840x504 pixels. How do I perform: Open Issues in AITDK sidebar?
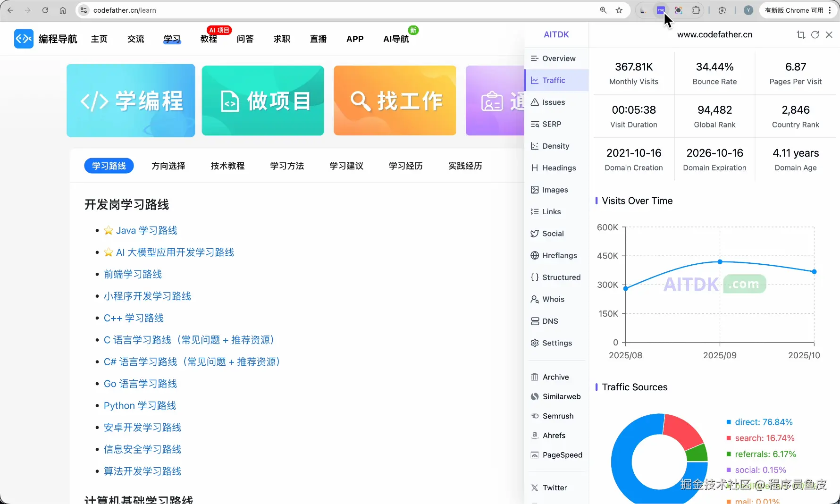pyautogui.click(x=556, y=102)
